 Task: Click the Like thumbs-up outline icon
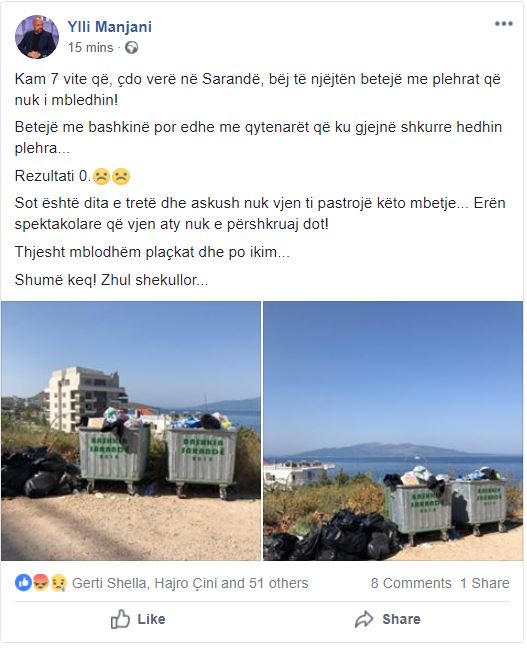coord(120,619)
